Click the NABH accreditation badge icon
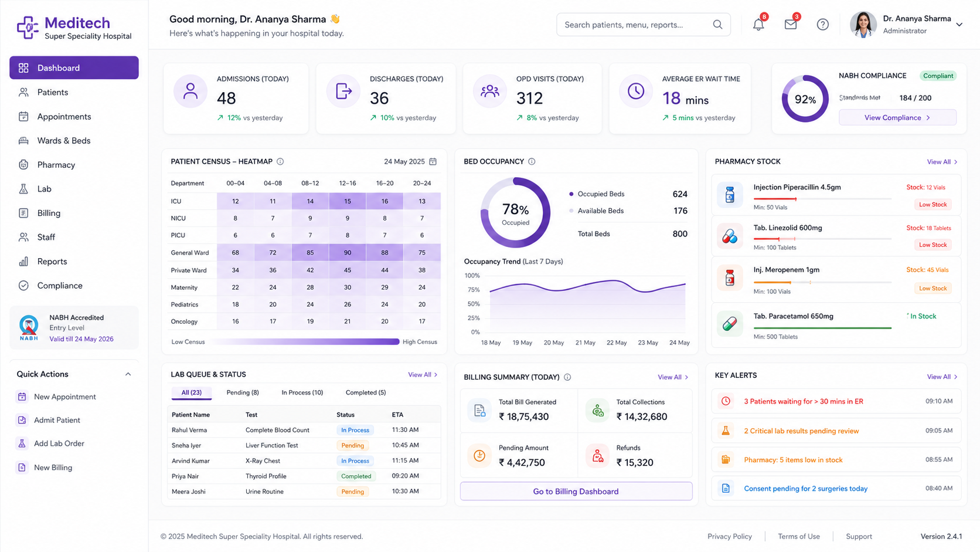Screen dimensions: 980x552 click(29, 328)
